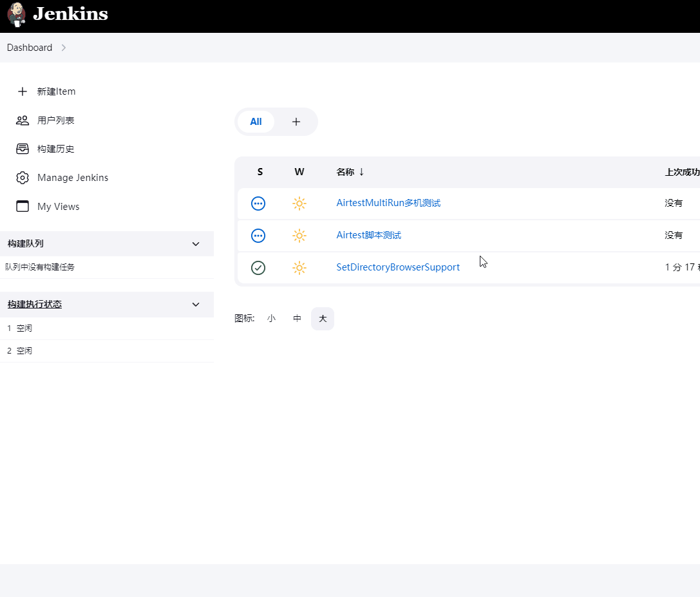Screen dimensions: 700x597
Task: Expand the Dashboard breadcrumb chevron
Action: point(63,48)
